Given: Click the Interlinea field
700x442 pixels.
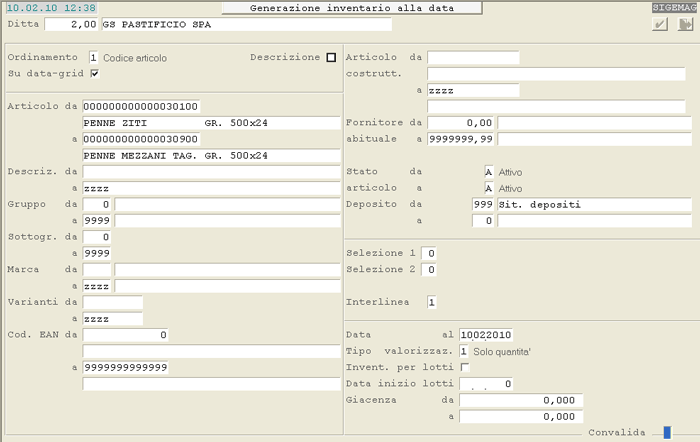Looking at the screenshot, I should pyautogui.click(x=432, y=302).
